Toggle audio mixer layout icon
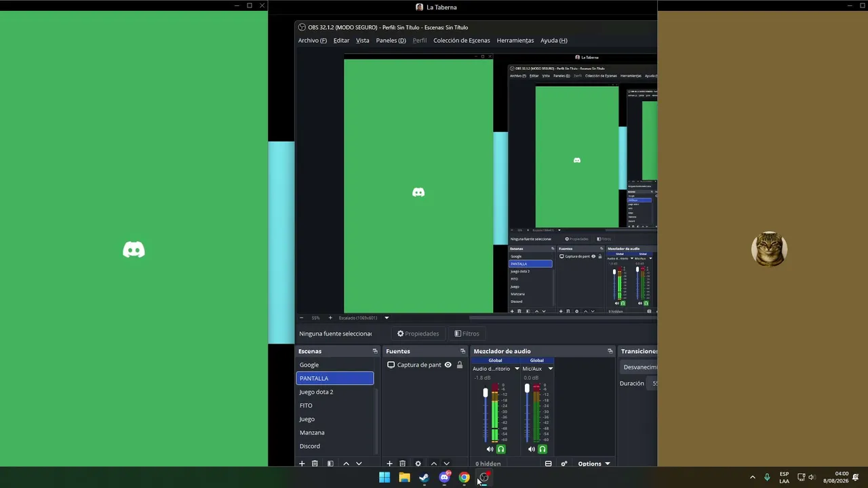 point(548,464)
